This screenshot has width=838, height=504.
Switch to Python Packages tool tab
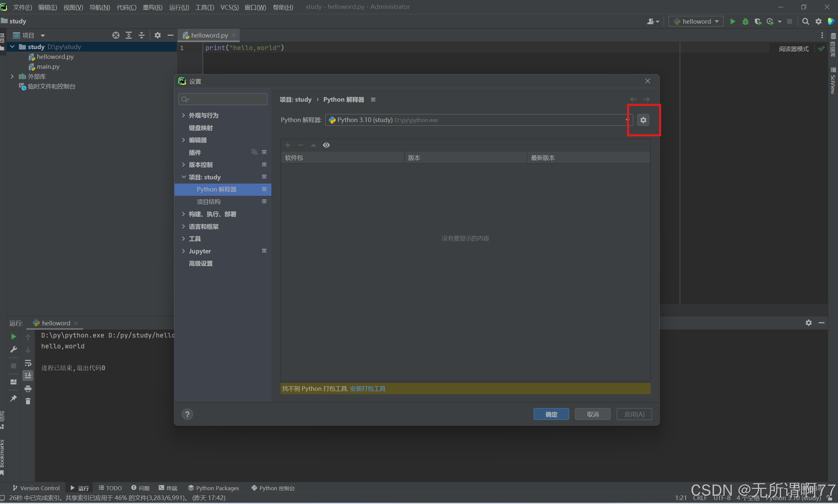[x=213, y=488]
